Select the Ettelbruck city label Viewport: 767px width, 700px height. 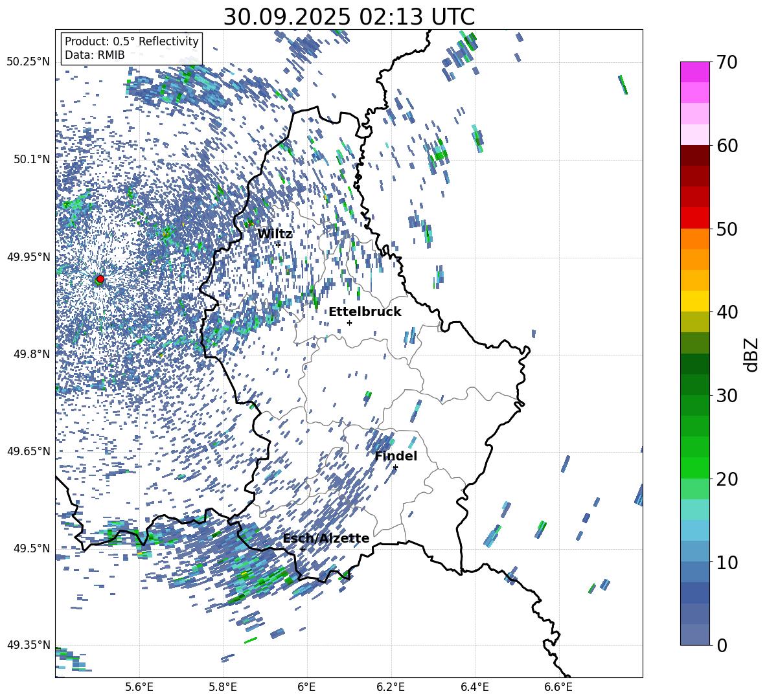click(x=365, y=311)
